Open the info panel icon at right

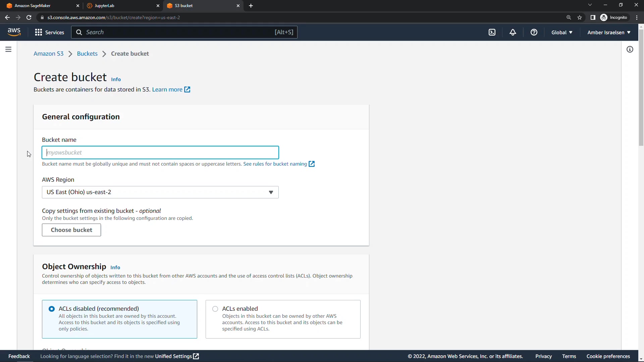[x=630, y=49]
